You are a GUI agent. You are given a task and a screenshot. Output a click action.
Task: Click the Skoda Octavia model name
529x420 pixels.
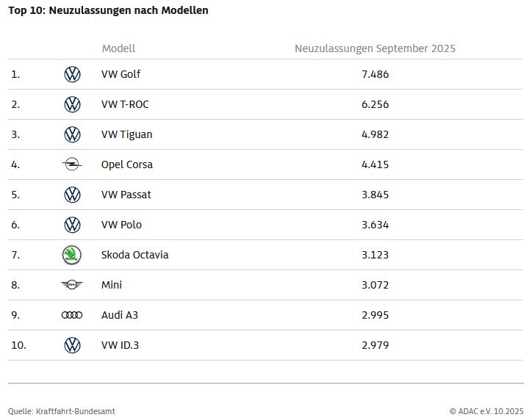tap(134, 255)
